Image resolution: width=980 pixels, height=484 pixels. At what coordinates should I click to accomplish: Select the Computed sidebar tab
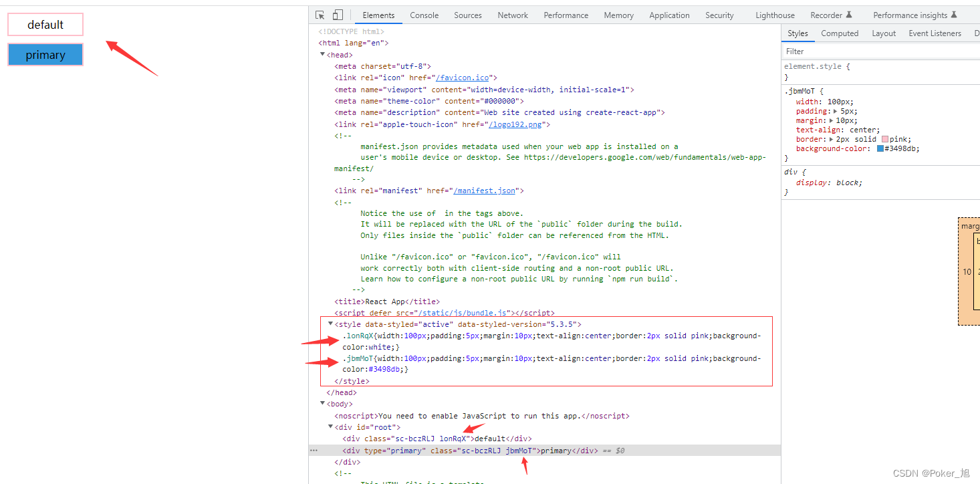coord(840,33)
